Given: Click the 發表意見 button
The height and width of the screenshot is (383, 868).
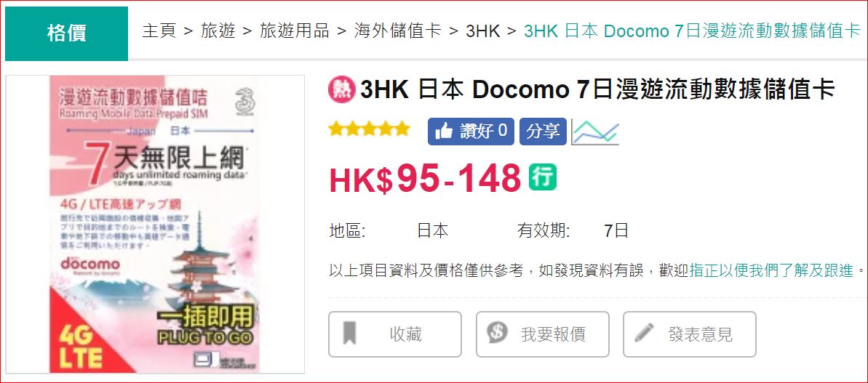Looking at the screenshot, I should (690, 334).
